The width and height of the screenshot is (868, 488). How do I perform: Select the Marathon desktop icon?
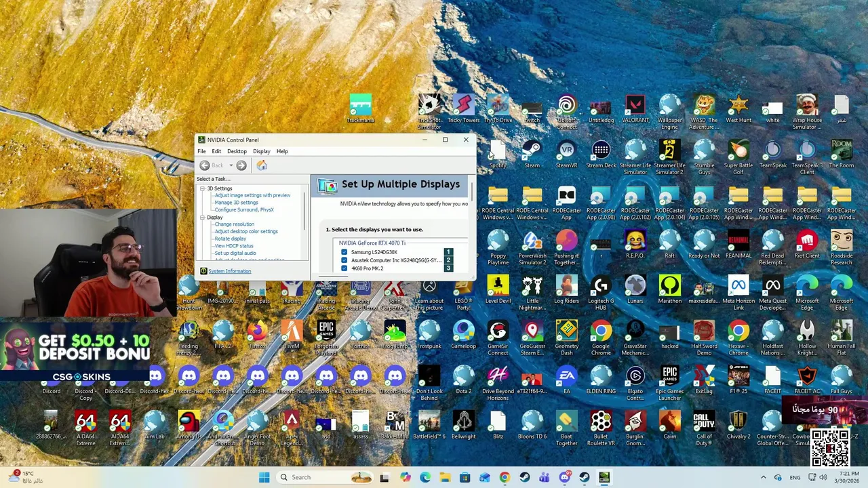[669, 289]
